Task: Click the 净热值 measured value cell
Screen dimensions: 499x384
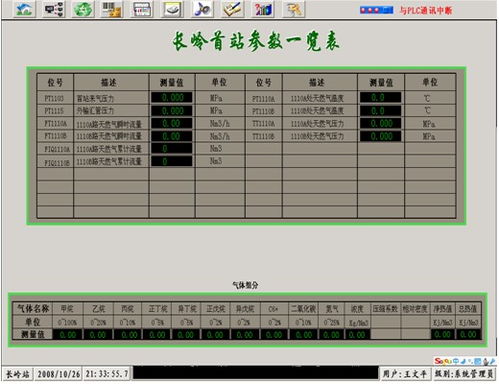Action: coord(443,334)
